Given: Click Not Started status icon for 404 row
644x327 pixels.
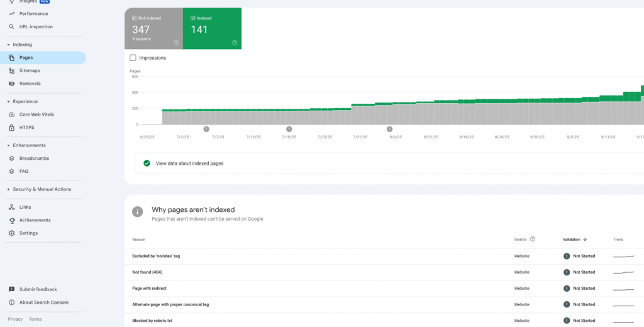Looking at the screenshot, I should pos(567,272).
